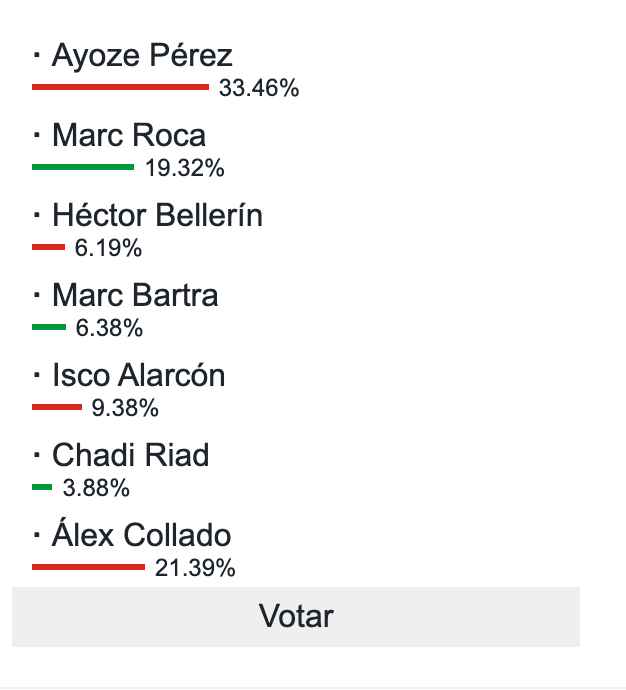Viewport: 626px width, 690px height.
Task: Choose the Isco Alarcón option
Action: click(138, 376)
